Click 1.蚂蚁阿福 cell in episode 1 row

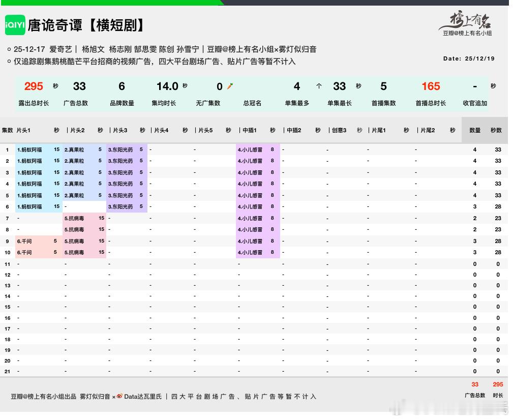pyautogui.click(x=29, y=149)
